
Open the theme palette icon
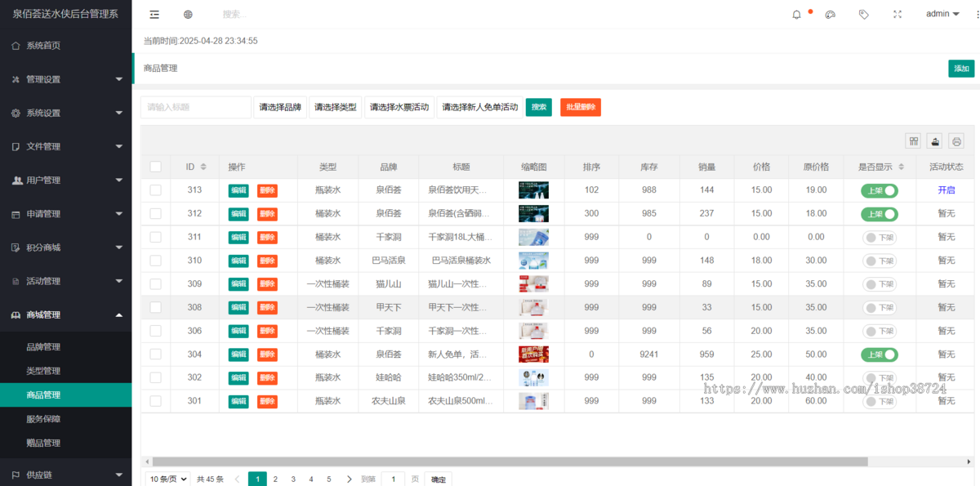click(831, 14)
